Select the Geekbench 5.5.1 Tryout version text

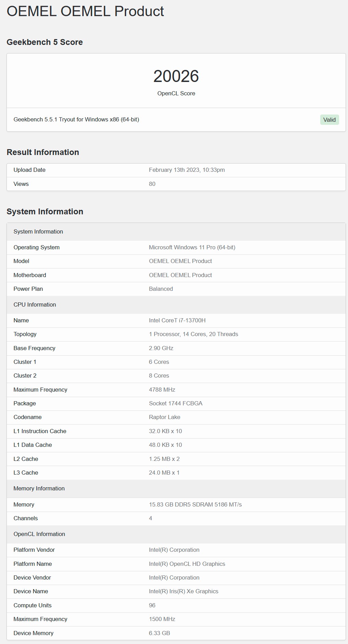click(x=76, y=119)
